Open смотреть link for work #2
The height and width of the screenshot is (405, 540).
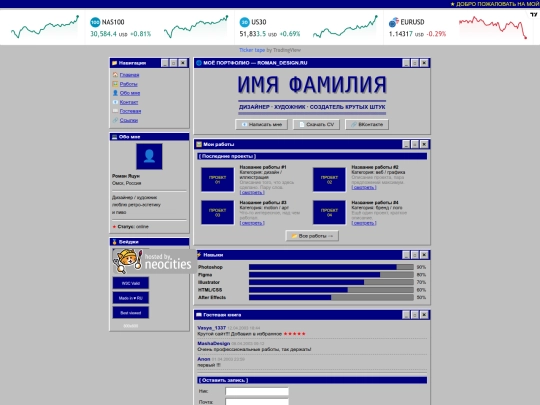[x=364, y=187]
